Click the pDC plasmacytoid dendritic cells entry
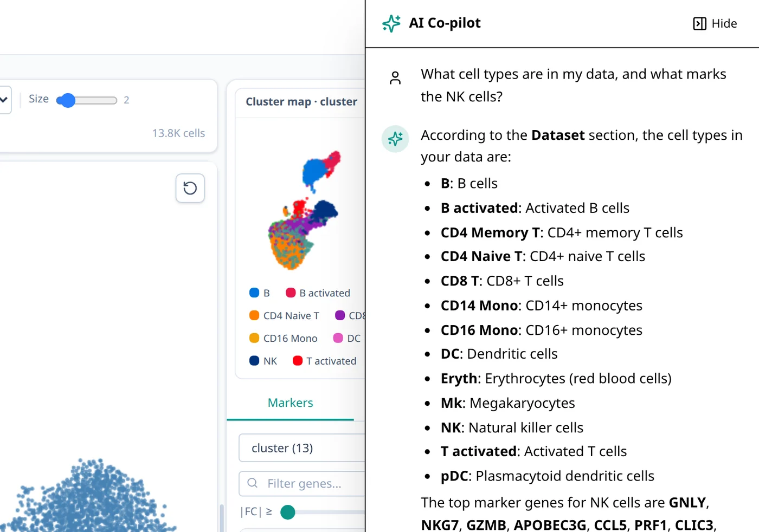 click(548, 476)
